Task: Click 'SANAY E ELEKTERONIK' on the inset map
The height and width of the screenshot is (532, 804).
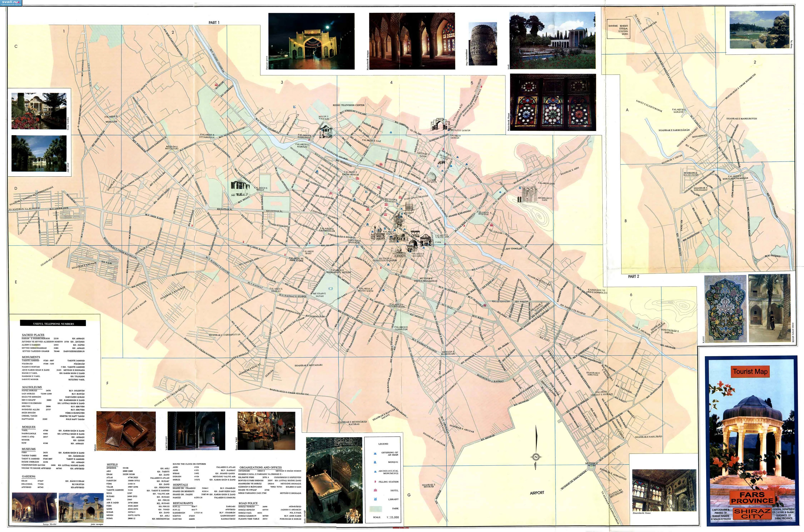Action: click(649, 106)
